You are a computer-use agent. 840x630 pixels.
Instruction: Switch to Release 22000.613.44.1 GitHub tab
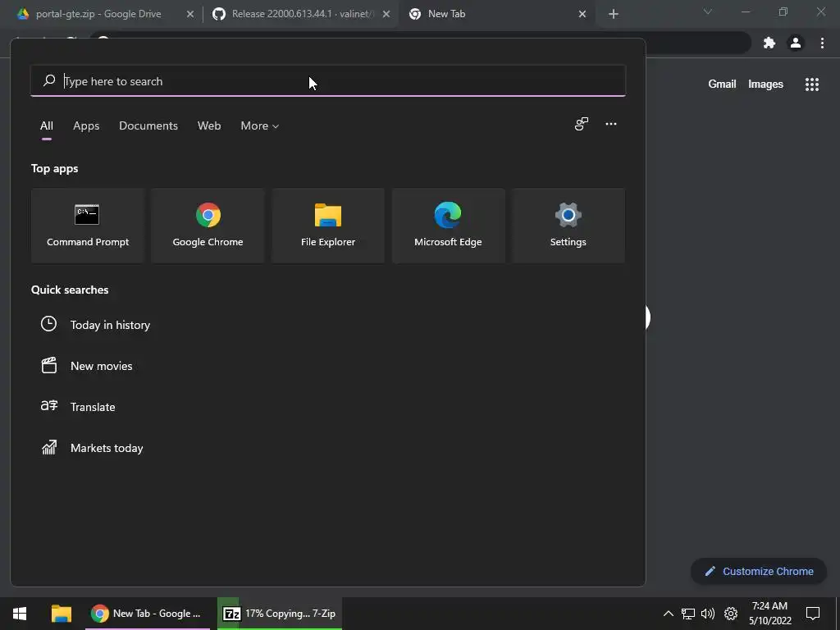coord(301,15)
